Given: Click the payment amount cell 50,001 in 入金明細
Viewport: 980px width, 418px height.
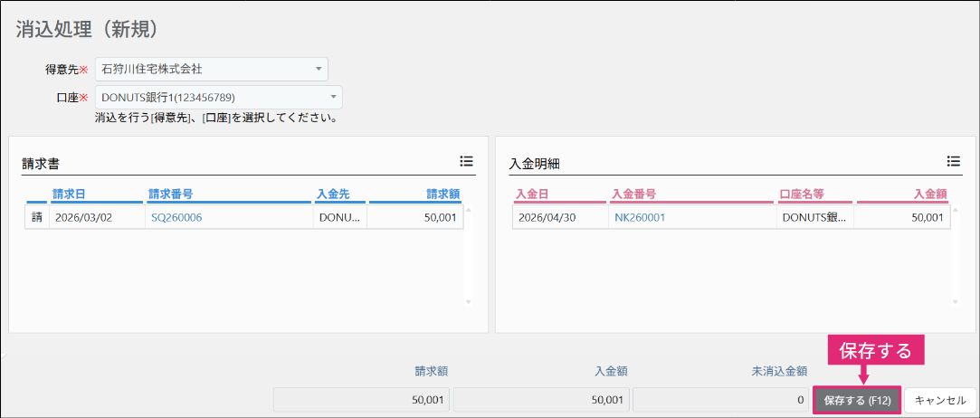Looking at the screenshot, I should click(902, 217).
